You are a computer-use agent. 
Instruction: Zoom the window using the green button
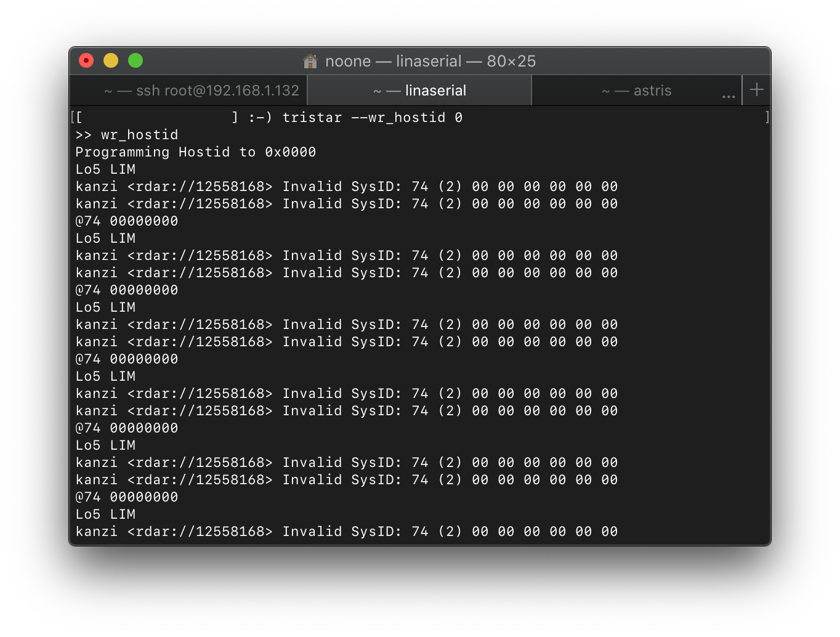click(135, 60)
